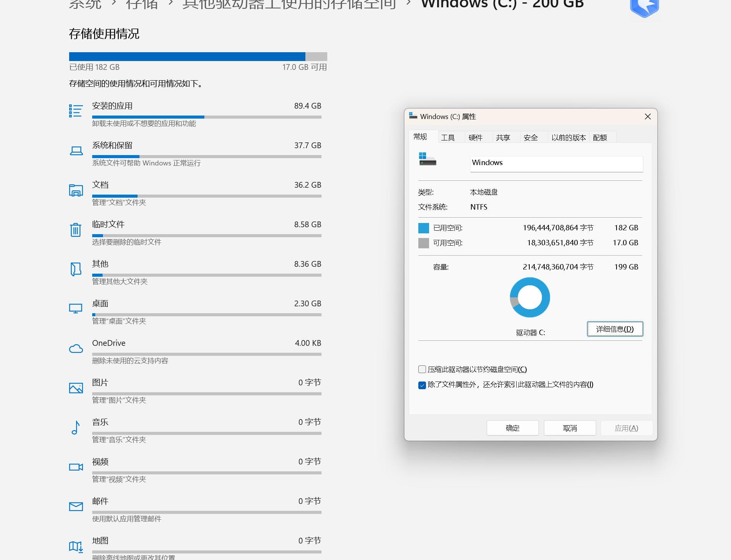731x560 pixels.
Task: Click the System & reserved laptop icon
Action: pyautogui.click(x=76, y=151)
